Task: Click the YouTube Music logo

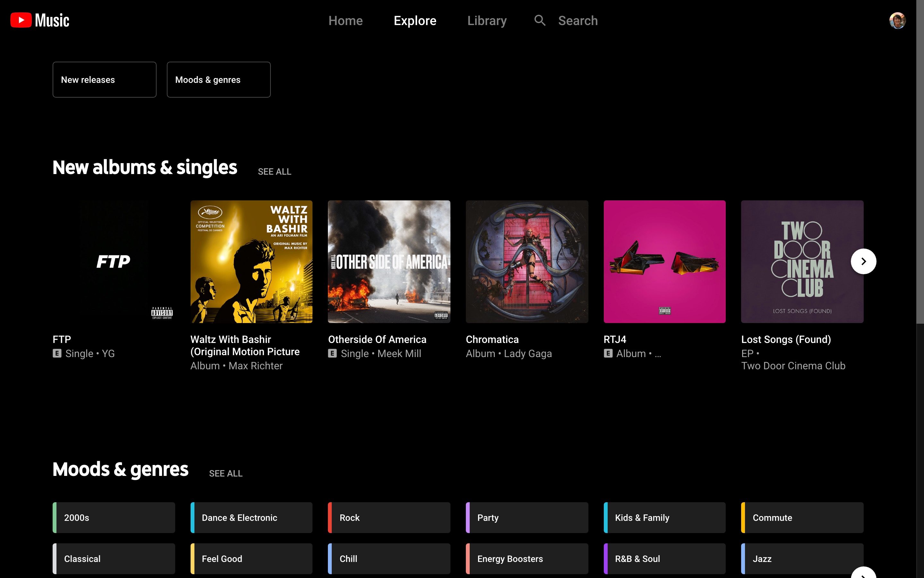Action: click(x=40, y=20)
